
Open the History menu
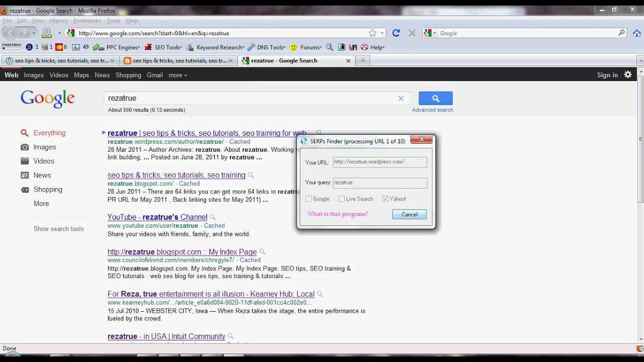pos(58,21)
